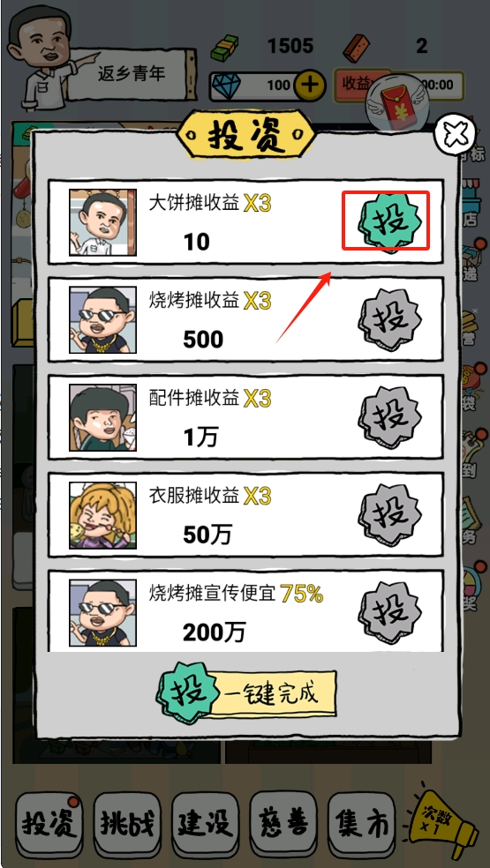Open the 慈善 tab
This screenshot has width=490, height=868.
(283, 823)
